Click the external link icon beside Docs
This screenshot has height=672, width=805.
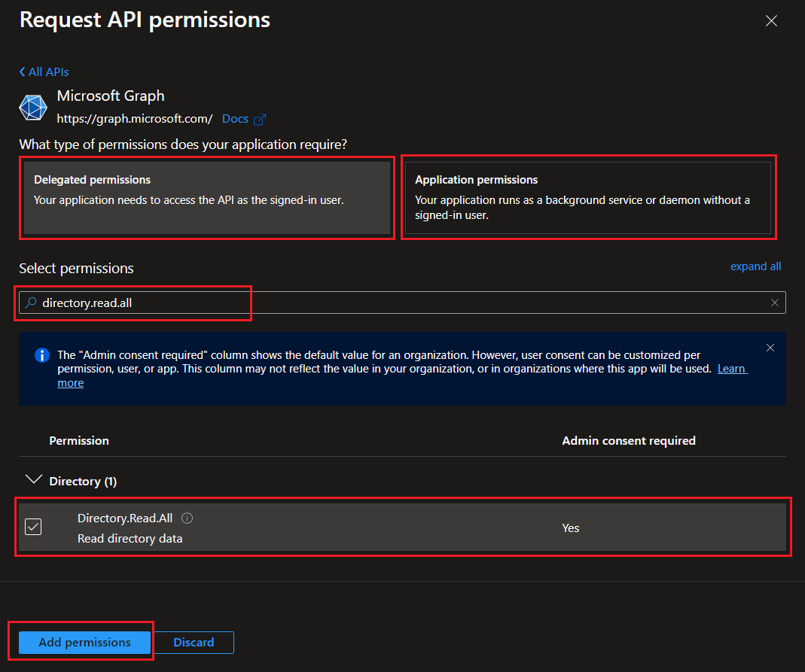260,119
